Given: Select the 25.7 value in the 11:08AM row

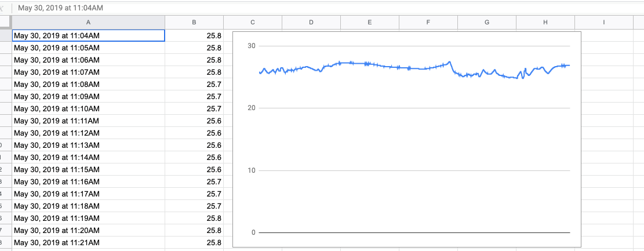Looking at the screenshot, I should click(194, 84).
